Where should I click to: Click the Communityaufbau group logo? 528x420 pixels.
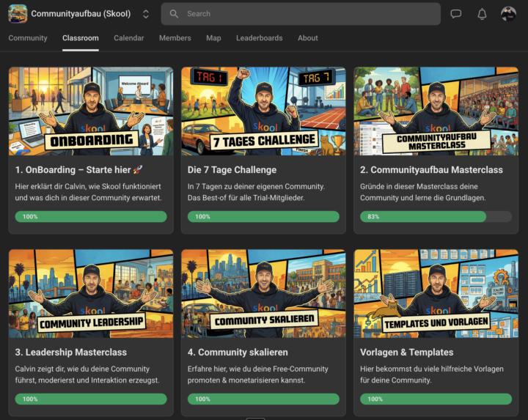[18, 14]
